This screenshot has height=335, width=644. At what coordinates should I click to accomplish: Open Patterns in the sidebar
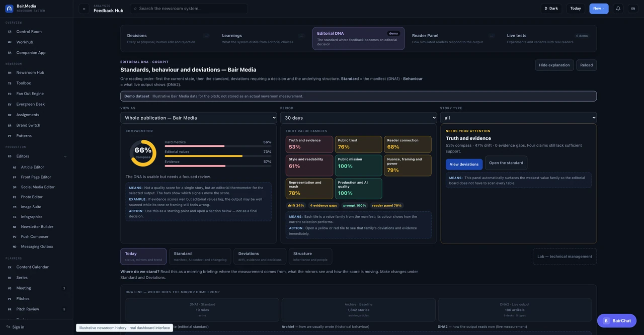[x=36, y=136]
